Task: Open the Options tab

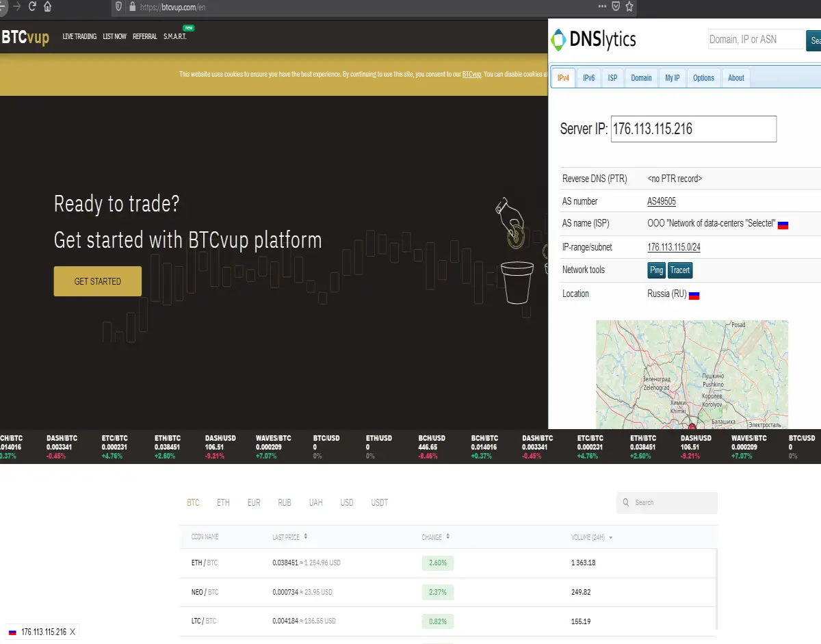Action: (703, 78)
